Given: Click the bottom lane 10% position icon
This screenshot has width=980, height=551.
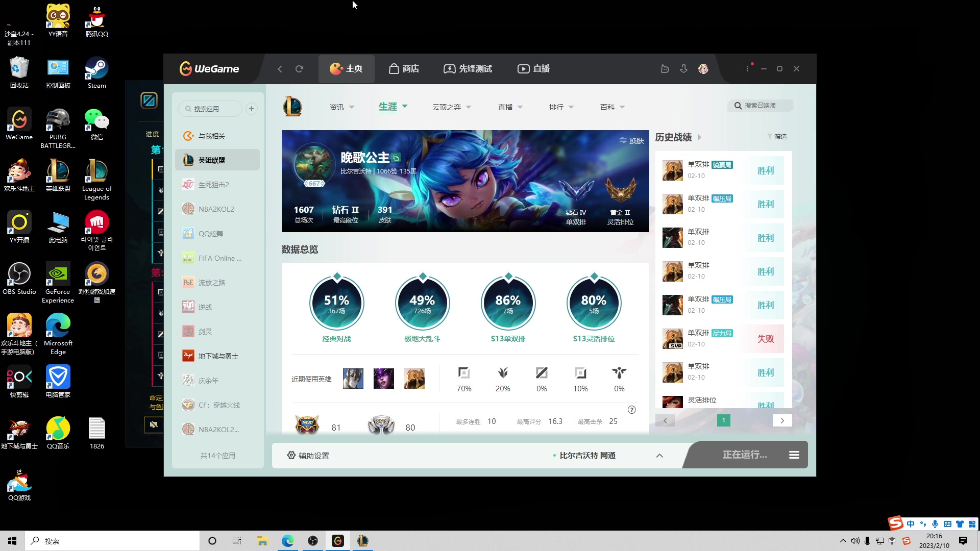Looking at the screenshot, I should point(580,373).
